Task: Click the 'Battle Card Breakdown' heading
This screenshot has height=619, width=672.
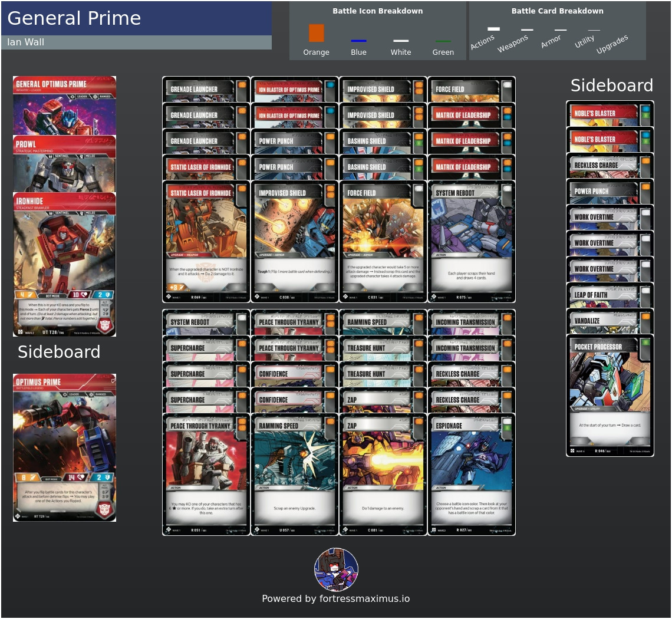Action: coord(557,11)
